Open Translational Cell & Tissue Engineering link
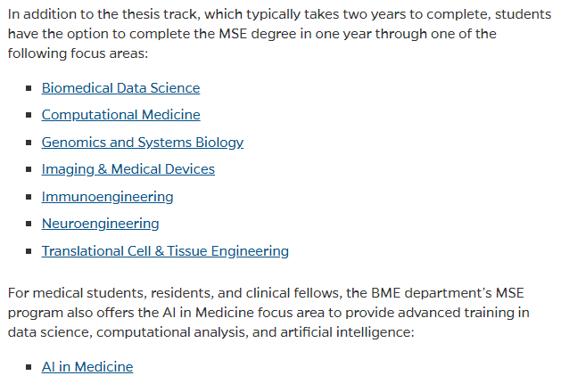This screenshot has height=392, width=561. (165, 251)
